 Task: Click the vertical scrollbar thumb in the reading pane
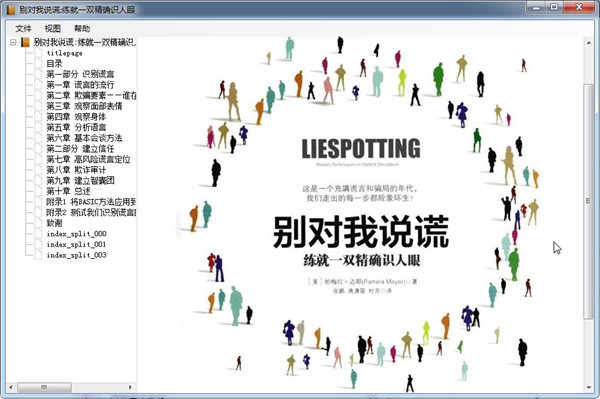tap(588, 201)
